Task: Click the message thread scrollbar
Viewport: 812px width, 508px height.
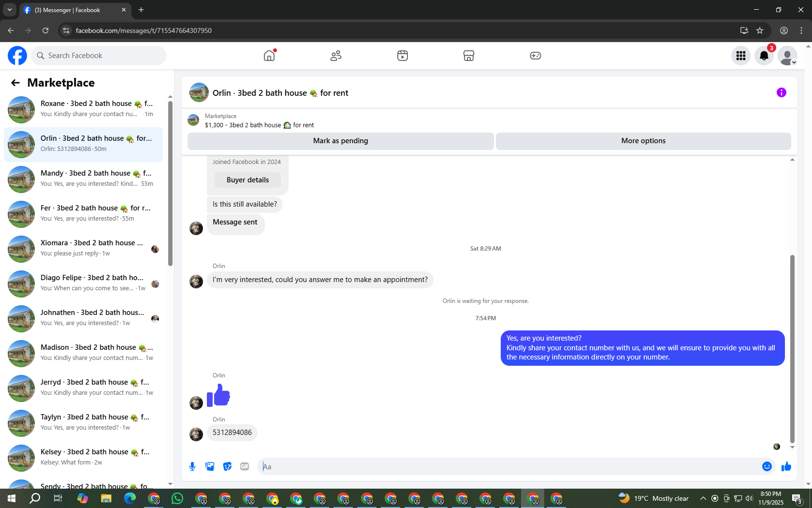Action: (792, 349)
